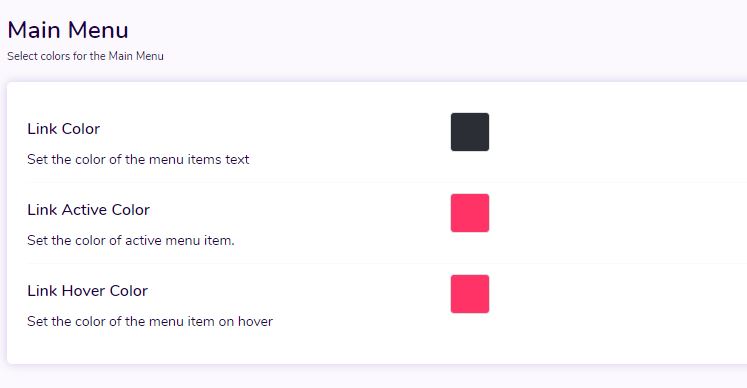Click the active menu item description text
The width and height of the screenshot is (747, 388).
pyautogui.click(x=131, y=240)
